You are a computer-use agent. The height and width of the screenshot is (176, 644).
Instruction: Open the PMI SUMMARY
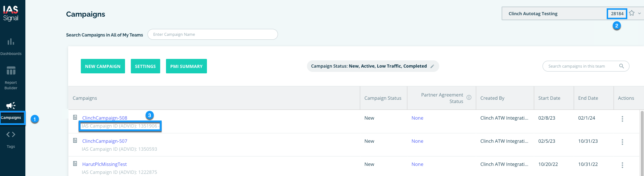point(186,66)
